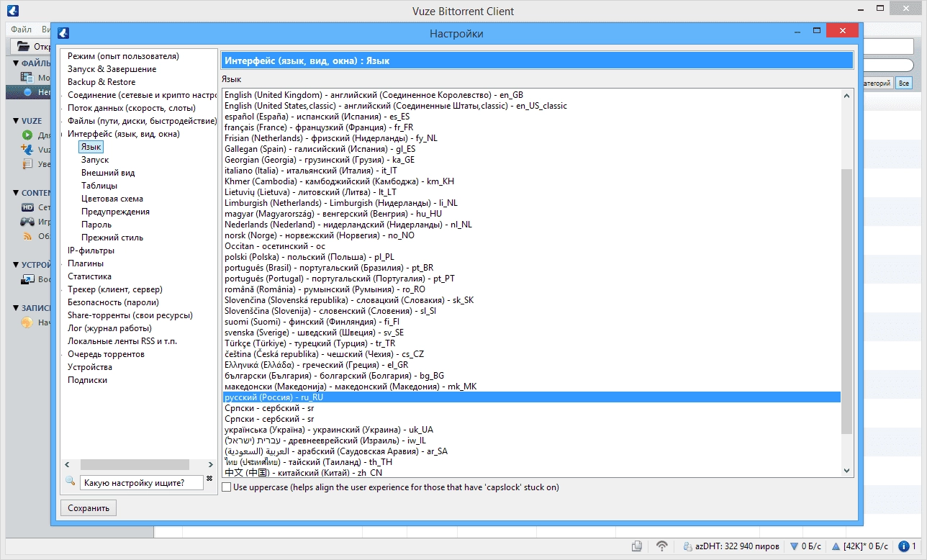Screen dimensions: 927x560
Task: Select français (France) language entry
Action: tap(532, 127)
